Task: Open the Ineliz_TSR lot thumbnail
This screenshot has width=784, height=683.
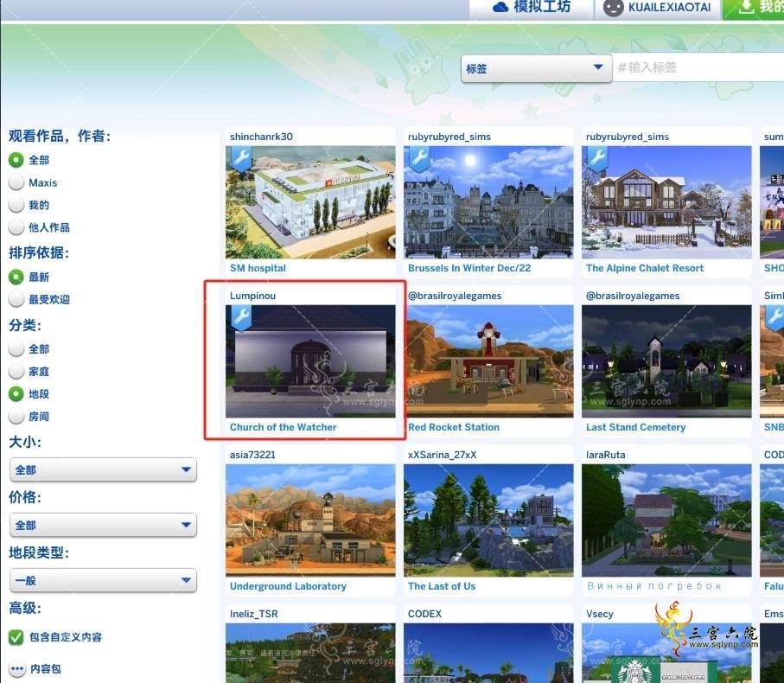Action: click(310, 653)
